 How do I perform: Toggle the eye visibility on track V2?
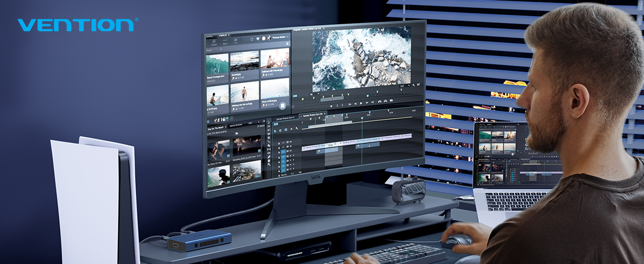coord(291,146)
